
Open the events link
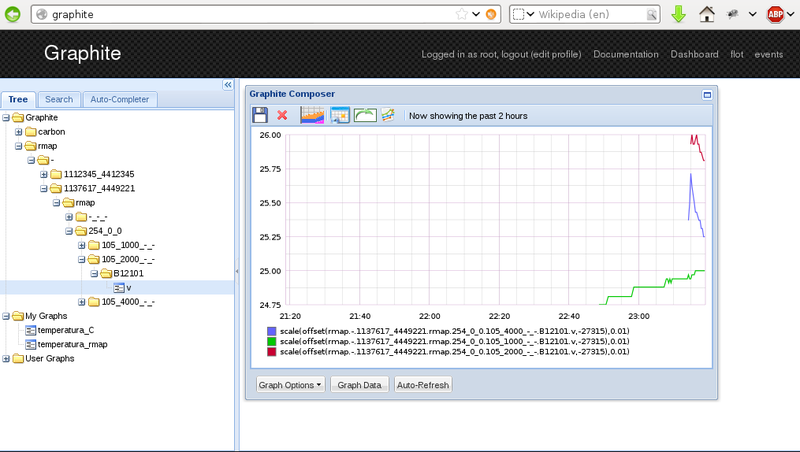pyautogui.click(x=768, y=55)
